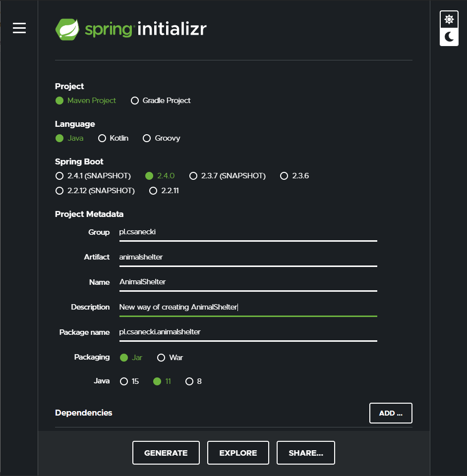Choose War packaging
This screenshot has width=467, height=476.
tap(170, 358)
